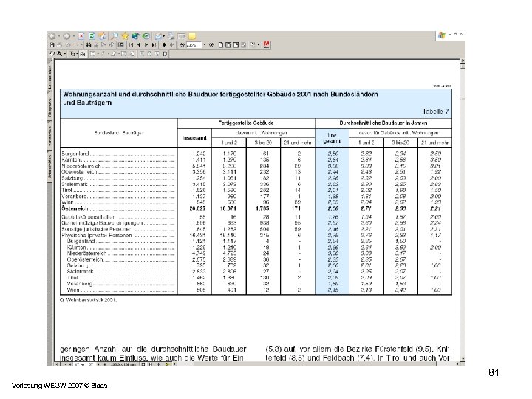Open browser History icon
The width and height of the screenshot is (532, 399).
click(146, 36)
